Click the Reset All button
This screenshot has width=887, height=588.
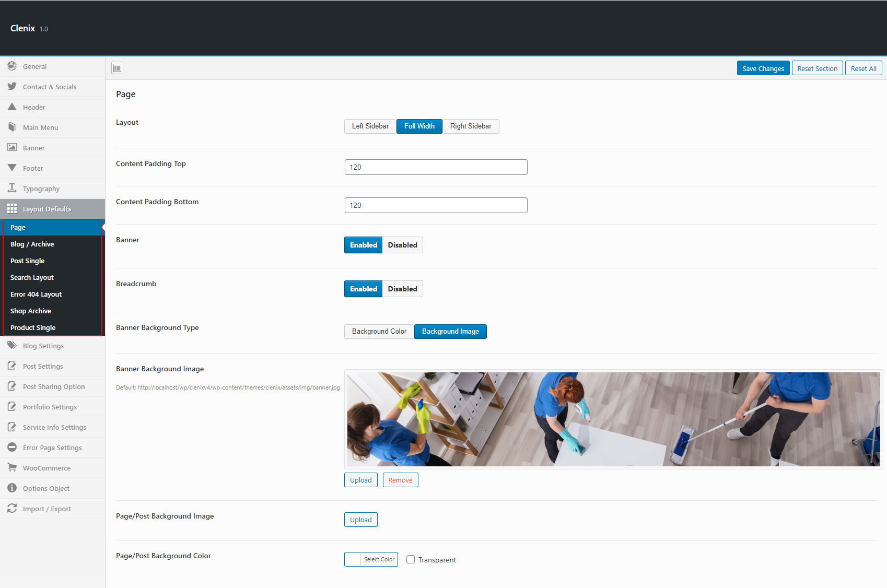863,68
